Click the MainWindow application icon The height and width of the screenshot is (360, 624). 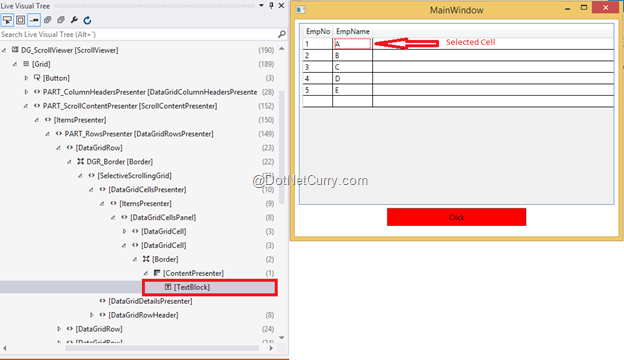click(x=301, y=10)
